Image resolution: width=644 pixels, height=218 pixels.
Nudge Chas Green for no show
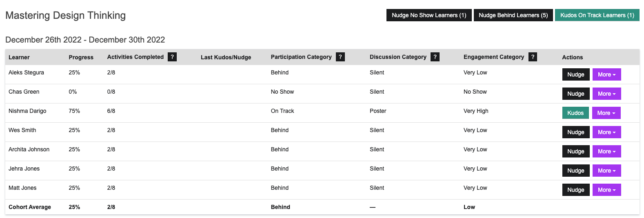point(575,94)
